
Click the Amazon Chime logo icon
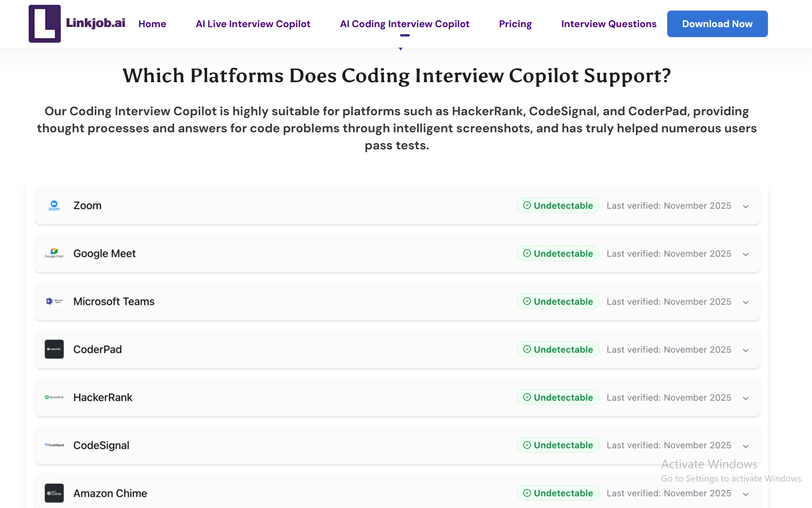click(x=54, y=493)
